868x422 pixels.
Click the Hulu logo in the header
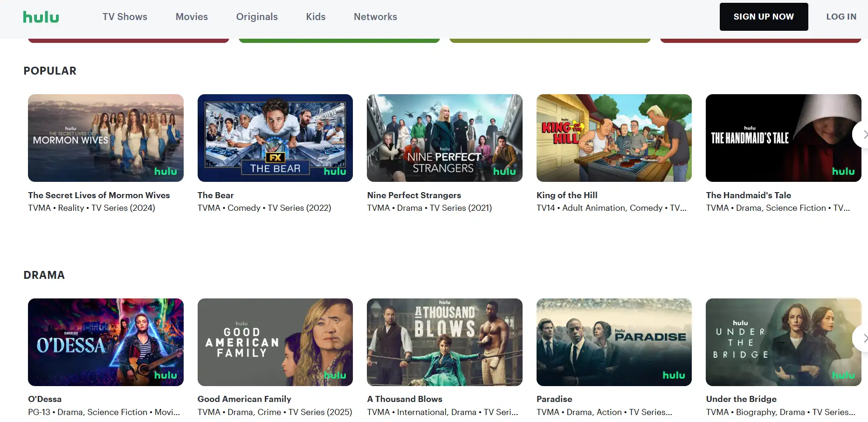pyautogui.click(x=41, y=17)
